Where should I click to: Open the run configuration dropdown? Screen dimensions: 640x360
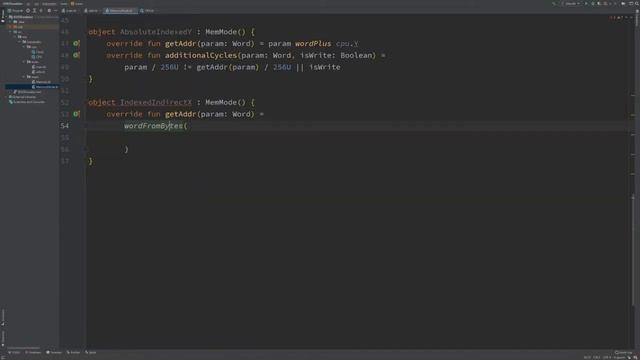[571, 4]
